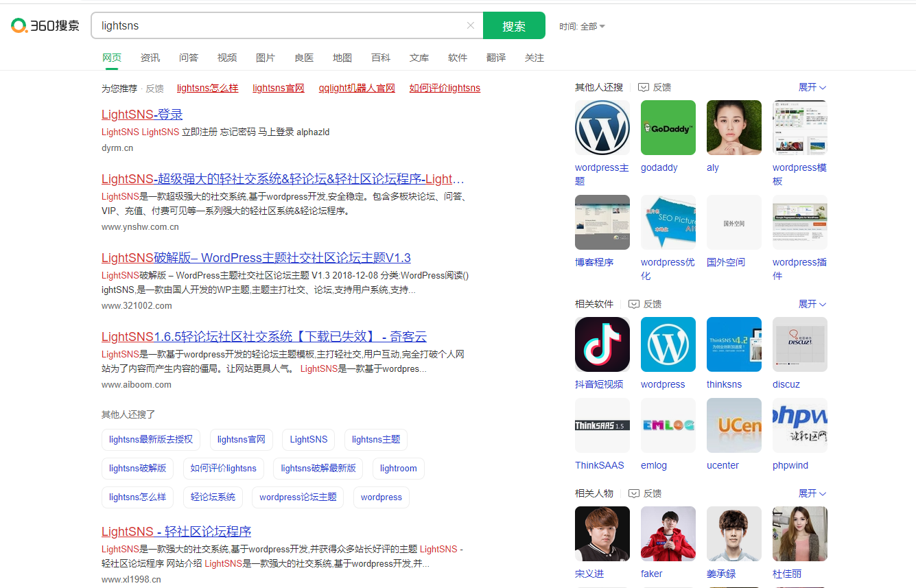Open the 时间: 全部 filter dropdown

582,26
